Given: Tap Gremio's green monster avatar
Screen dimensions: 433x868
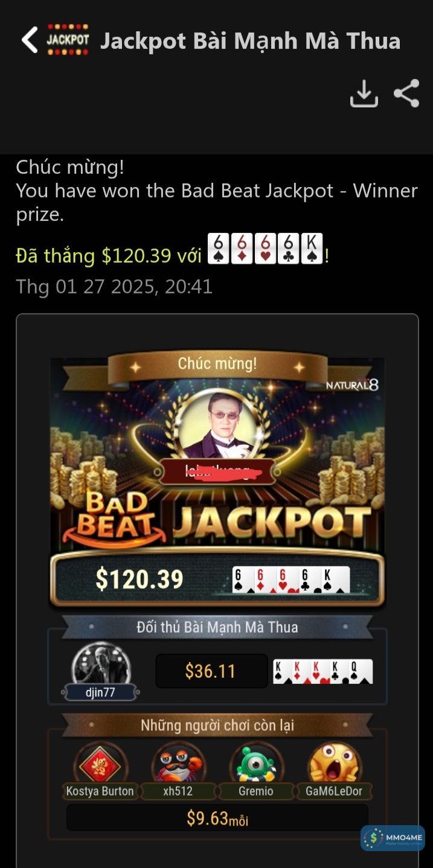Looking at the screenshot, I should click(256, 764).
